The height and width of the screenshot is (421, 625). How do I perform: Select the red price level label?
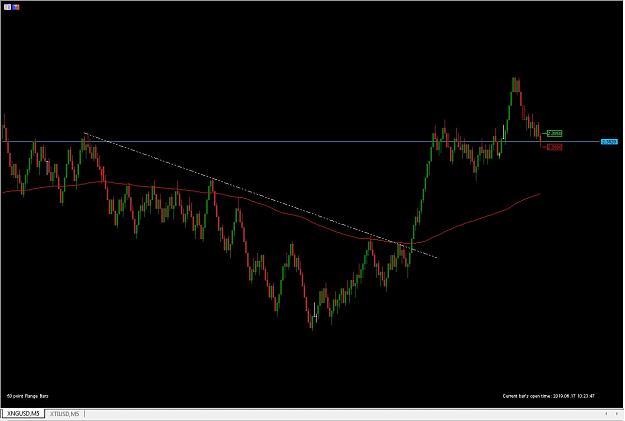[x=554, y=147]
